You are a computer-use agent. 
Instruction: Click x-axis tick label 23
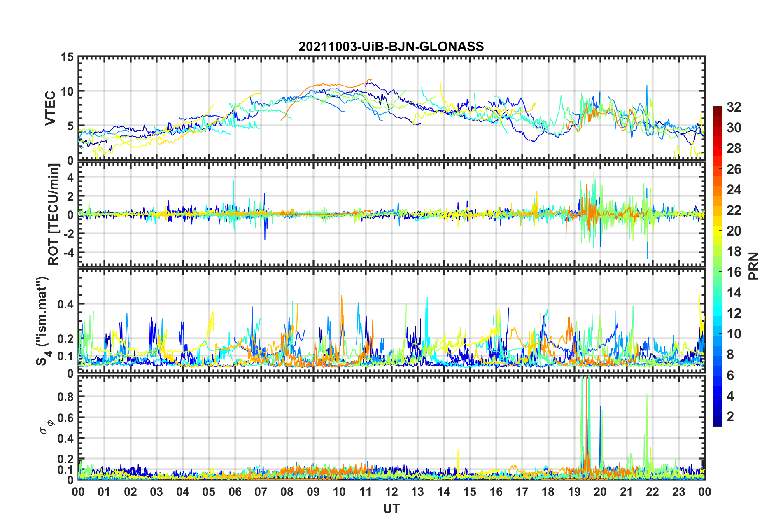pyautogui.click(x=678, y=492)
